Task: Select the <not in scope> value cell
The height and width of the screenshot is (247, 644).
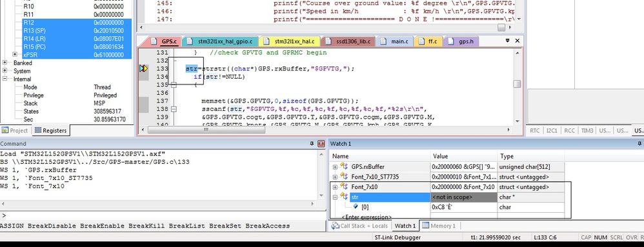Action: (x=464, y=197)
